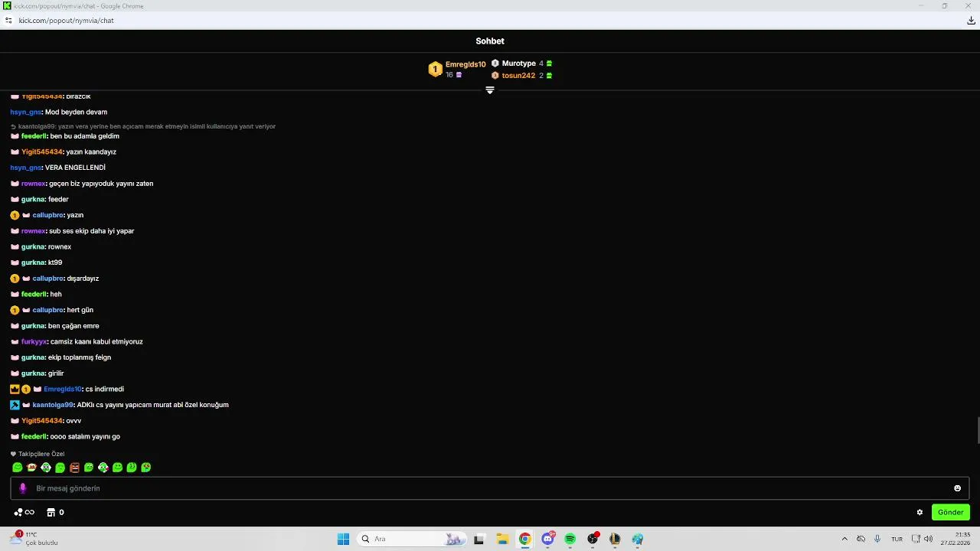Click the purple microphone icon in message box

(23, 488)
